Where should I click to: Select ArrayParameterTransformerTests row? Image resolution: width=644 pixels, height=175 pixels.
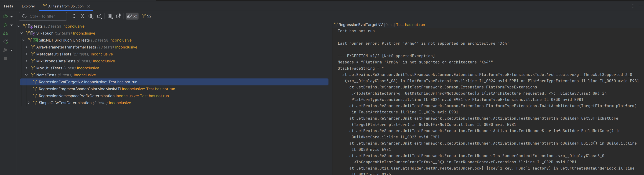tap(174, 47)
